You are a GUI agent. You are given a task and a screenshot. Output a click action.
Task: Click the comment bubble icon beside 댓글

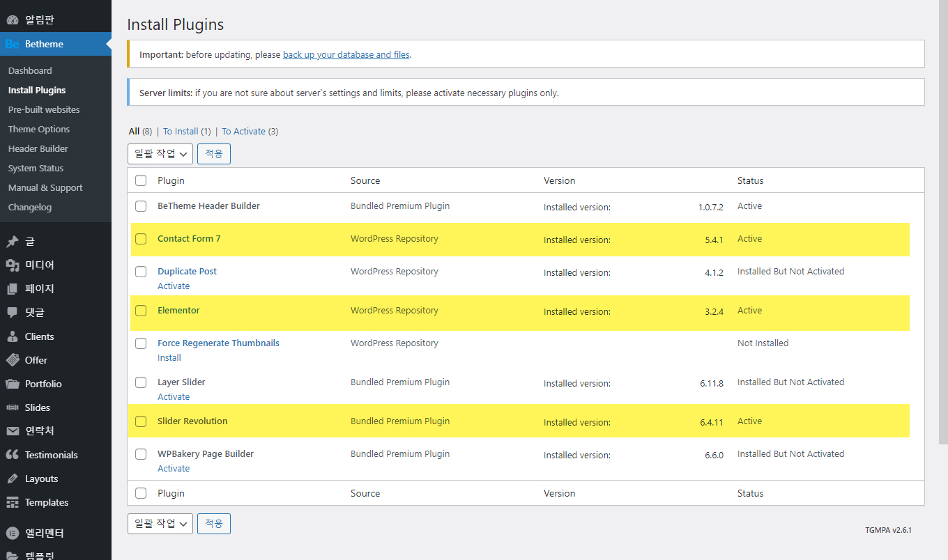(x=13, y=313)
